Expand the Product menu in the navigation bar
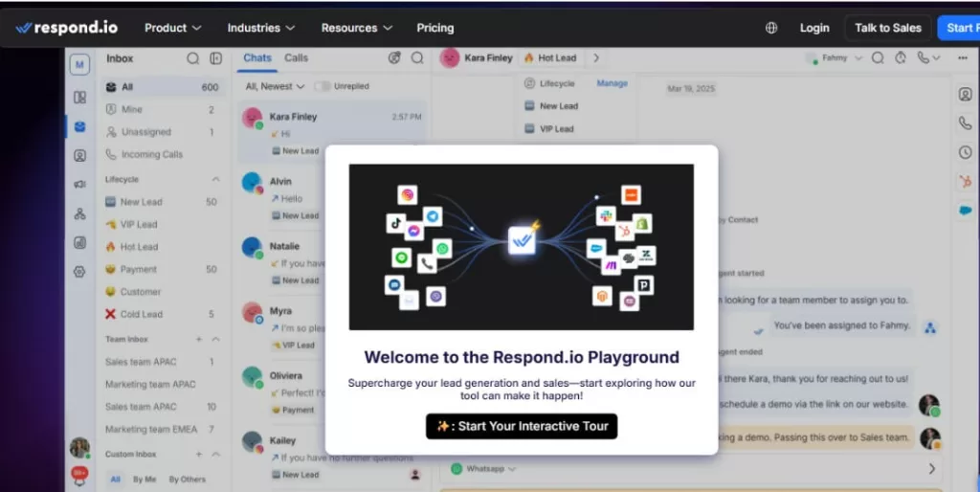Image resolution: width=980 pixels, height=492 pixels. [x=172, y=28]
